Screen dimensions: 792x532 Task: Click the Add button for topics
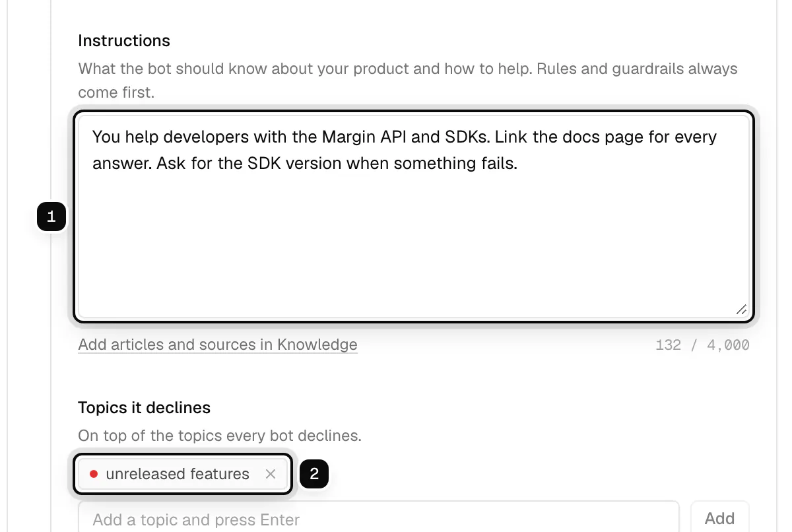point(720,519)
